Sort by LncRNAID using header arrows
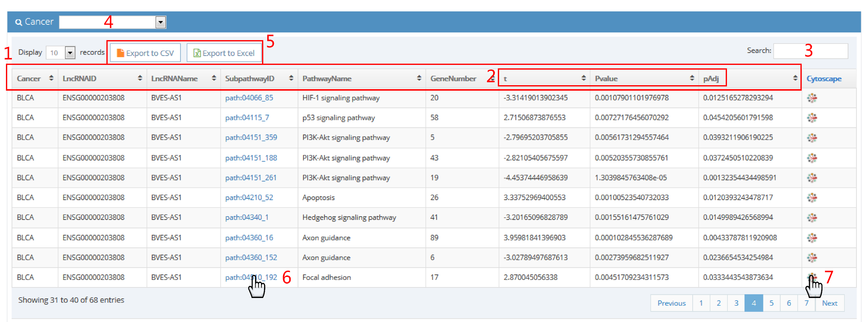 coord(140,78)
